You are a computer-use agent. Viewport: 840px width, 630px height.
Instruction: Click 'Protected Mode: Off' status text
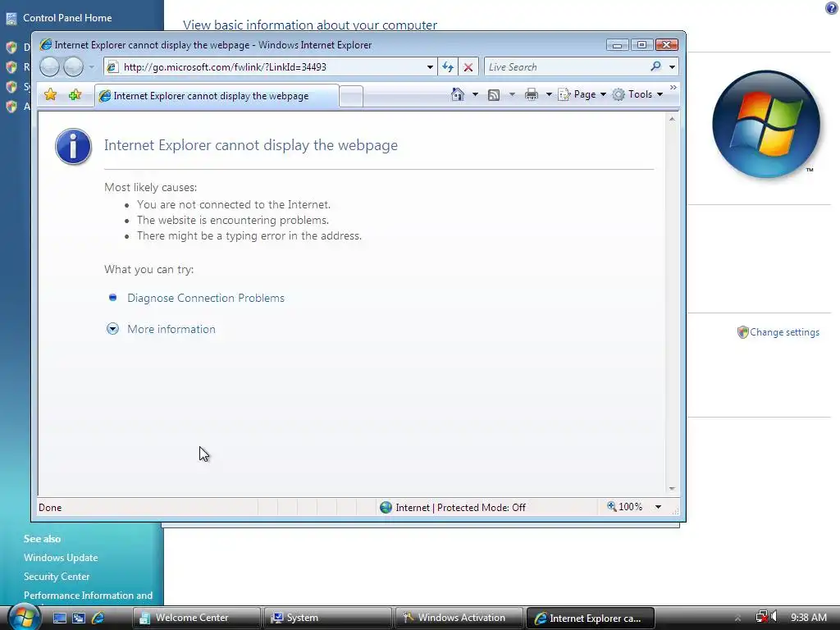click(x=481, y=507)
